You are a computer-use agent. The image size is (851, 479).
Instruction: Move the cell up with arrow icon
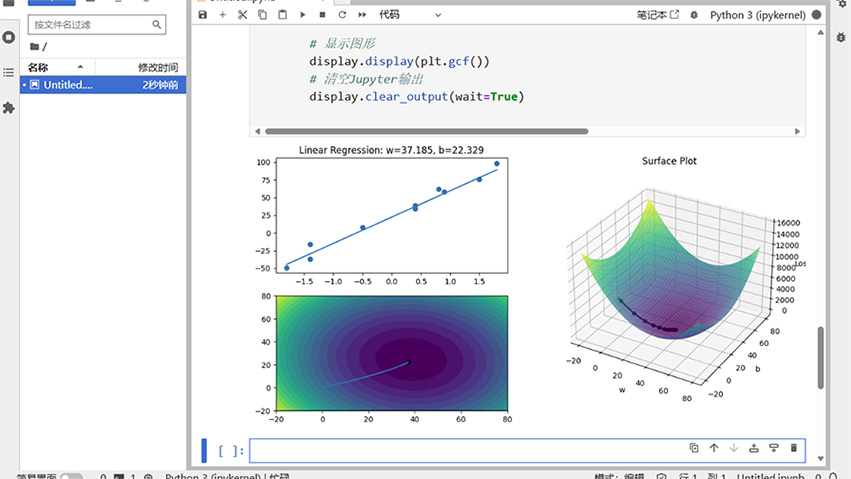click(714, 449)
